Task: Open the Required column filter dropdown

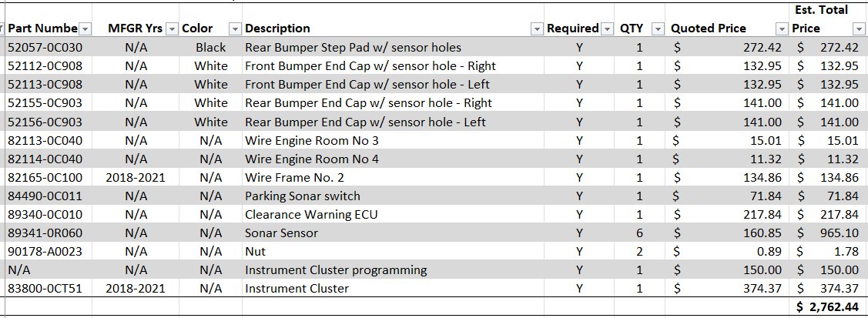Action: (x=608, y=28)
